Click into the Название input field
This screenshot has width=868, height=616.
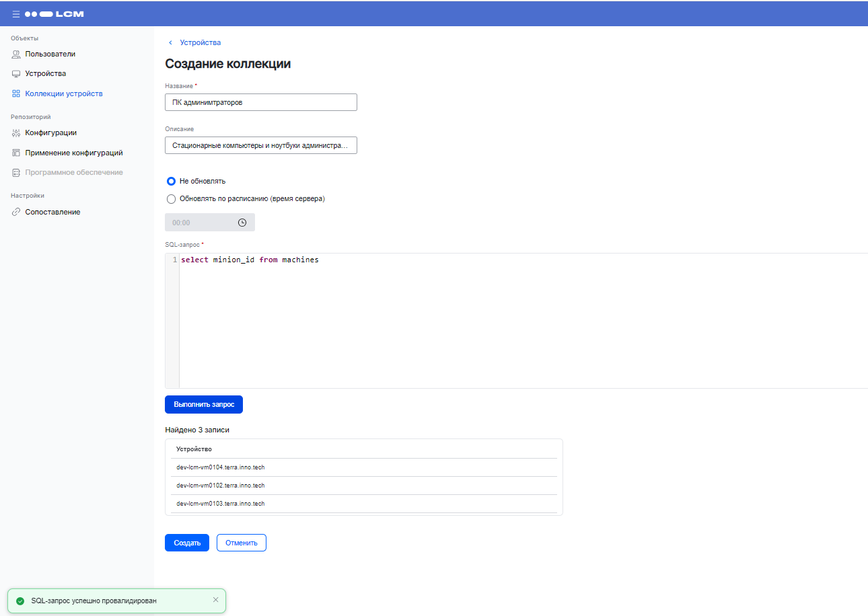pos(260,102)
